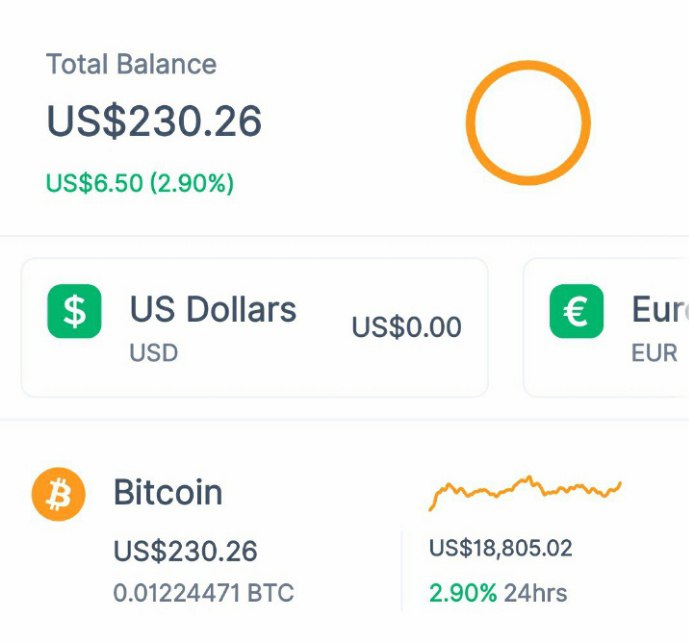Click the green US$6.50 (2.90%) gain text
This screenshot has width=689, height=643.
[x=140, y=184]
